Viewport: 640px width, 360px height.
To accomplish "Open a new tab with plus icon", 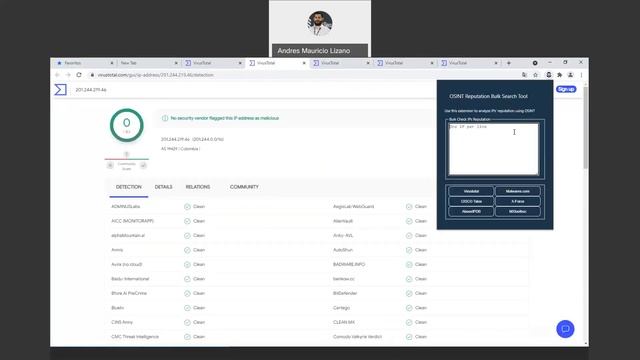I will coord(509,63).
